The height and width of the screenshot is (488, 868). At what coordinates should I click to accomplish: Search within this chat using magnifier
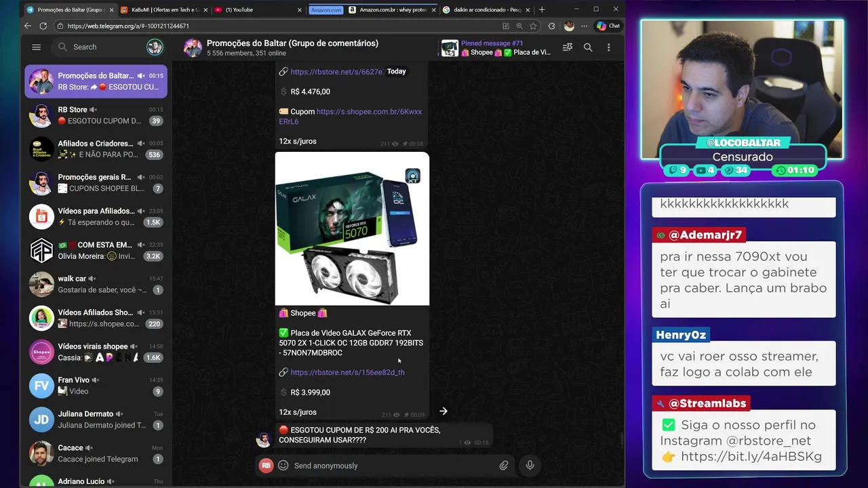[x=588, y=47]
